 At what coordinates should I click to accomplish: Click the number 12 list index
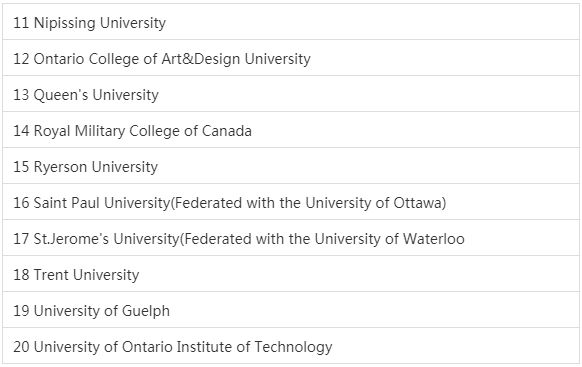pos(21,59)
